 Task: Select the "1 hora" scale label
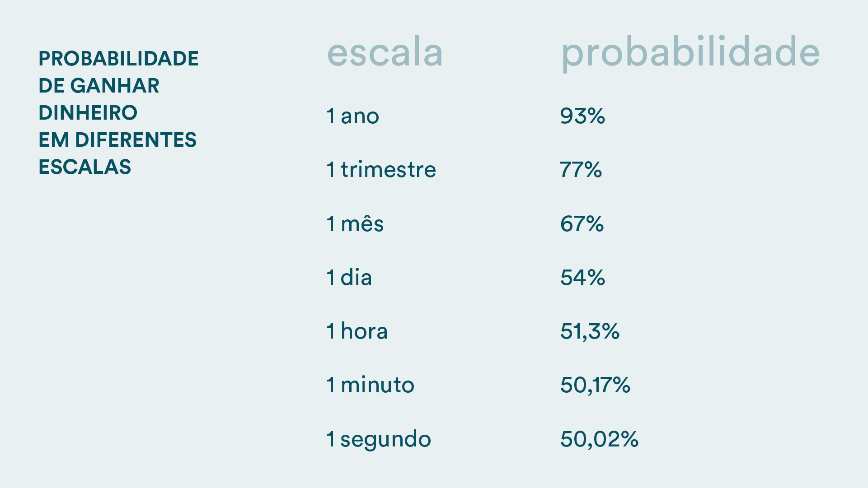(357, 331)
